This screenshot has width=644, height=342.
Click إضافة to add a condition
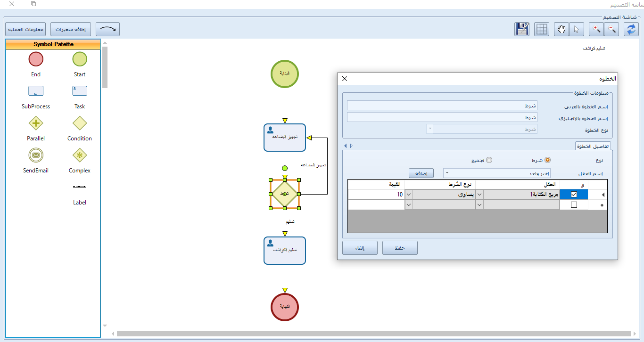click(420, 173)
